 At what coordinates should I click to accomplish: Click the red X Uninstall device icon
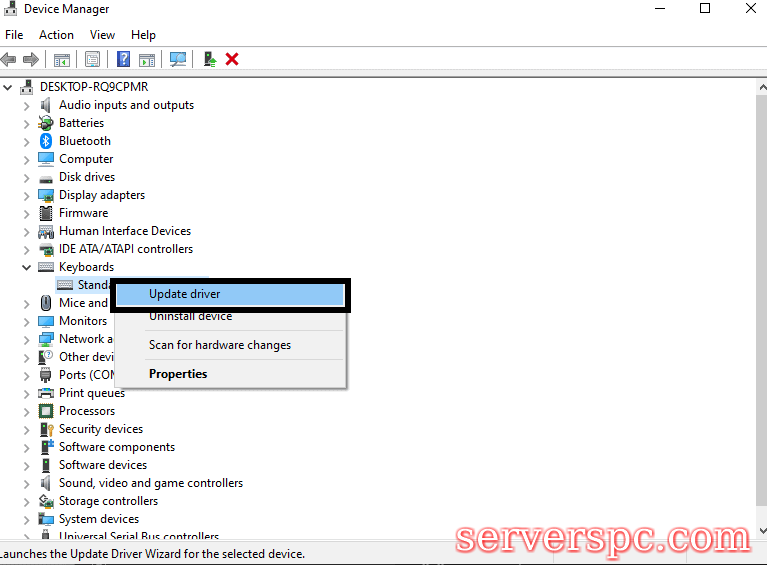232,59
